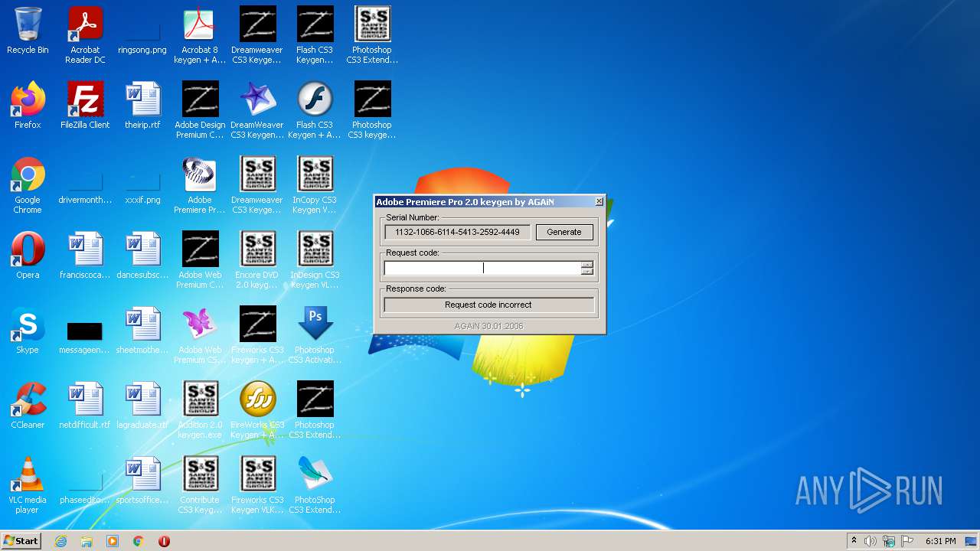Select the InCopy CS3 Keygen icon
980x551 pixels.
click(315, 184)
